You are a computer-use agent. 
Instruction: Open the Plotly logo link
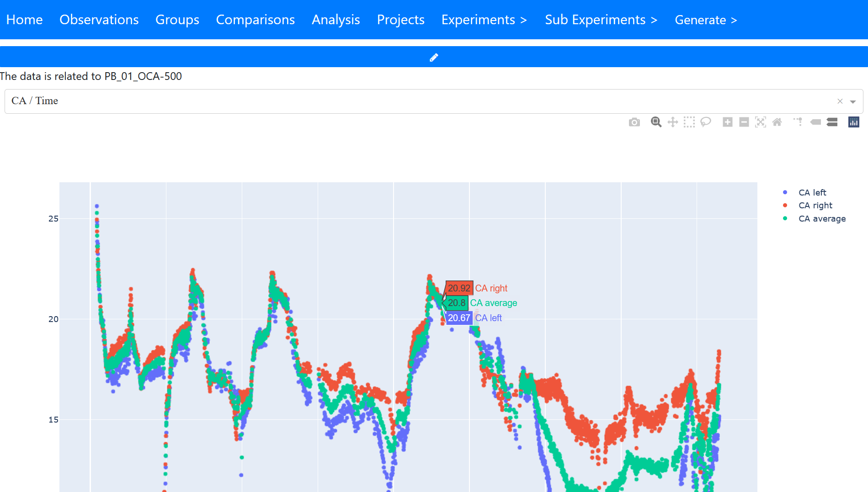tap(854, 122)
